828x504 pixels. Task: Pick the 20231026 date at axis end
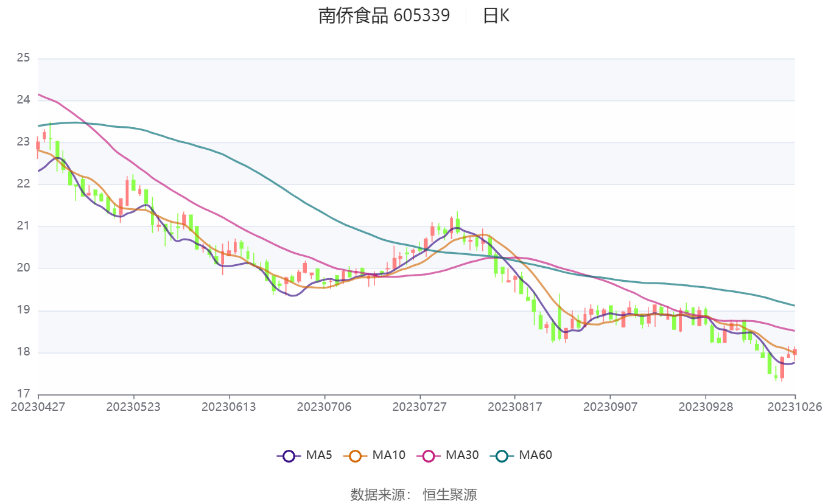(795, 407)
